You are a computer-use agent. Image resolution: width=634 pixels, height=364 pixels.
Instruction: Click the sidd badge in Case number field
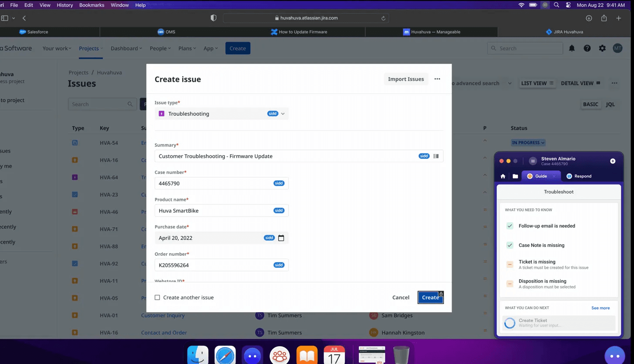(279, 184)
